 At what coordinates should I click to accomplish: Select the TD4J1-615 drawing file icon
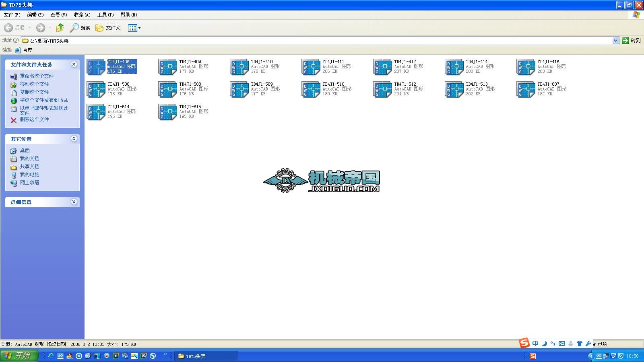tap(168, 112)
